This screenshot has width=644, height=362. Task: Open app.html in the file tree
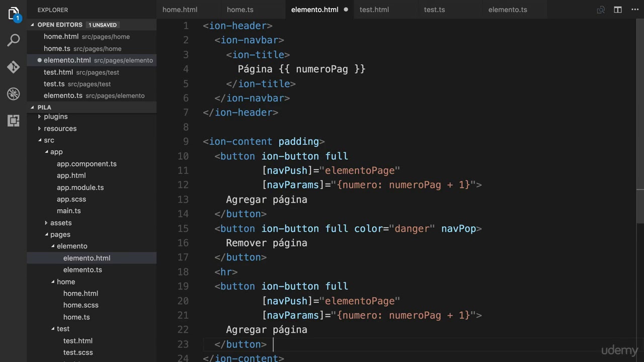point(71,175)
